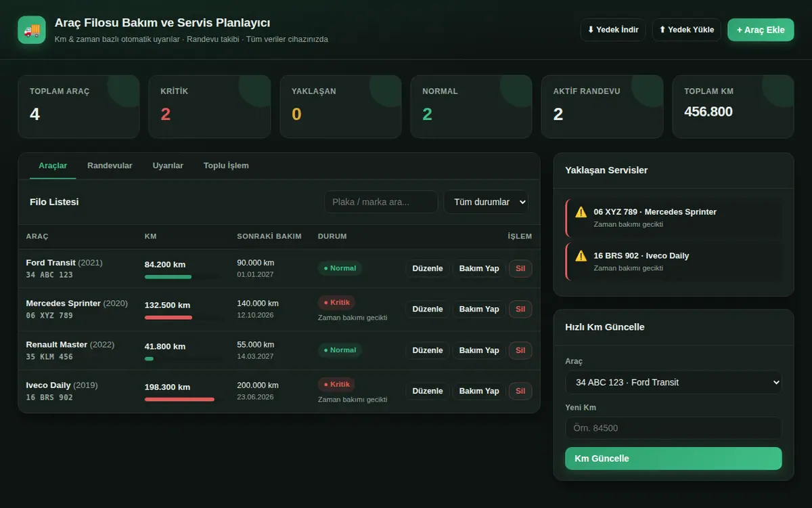Image resolution: width=812 pixels, height=508 pixels.
Task: Click warning icon for 16 BRS 902 Iveco Daily
Action: click(x=581, y=256)
